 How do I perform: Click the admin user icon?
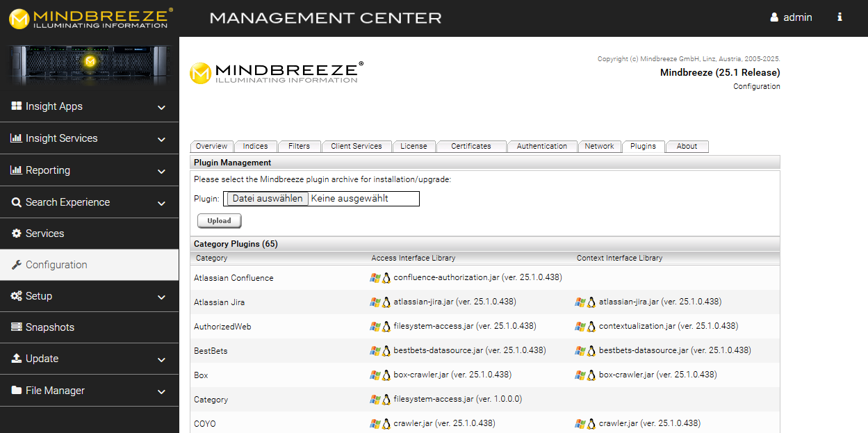pos(774,17)
